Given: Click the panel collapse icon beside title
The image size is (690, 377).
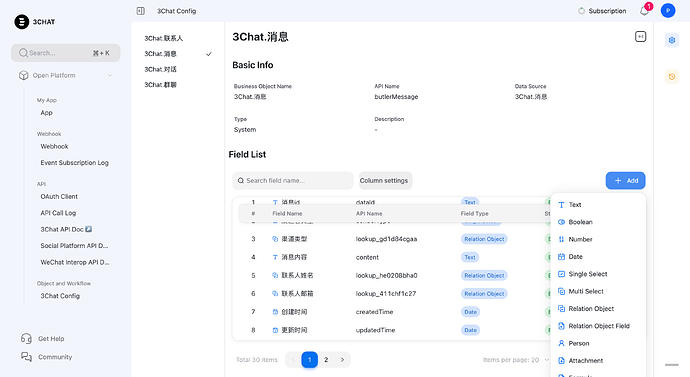Looking at the screenshot, I should tap(640, 37).
